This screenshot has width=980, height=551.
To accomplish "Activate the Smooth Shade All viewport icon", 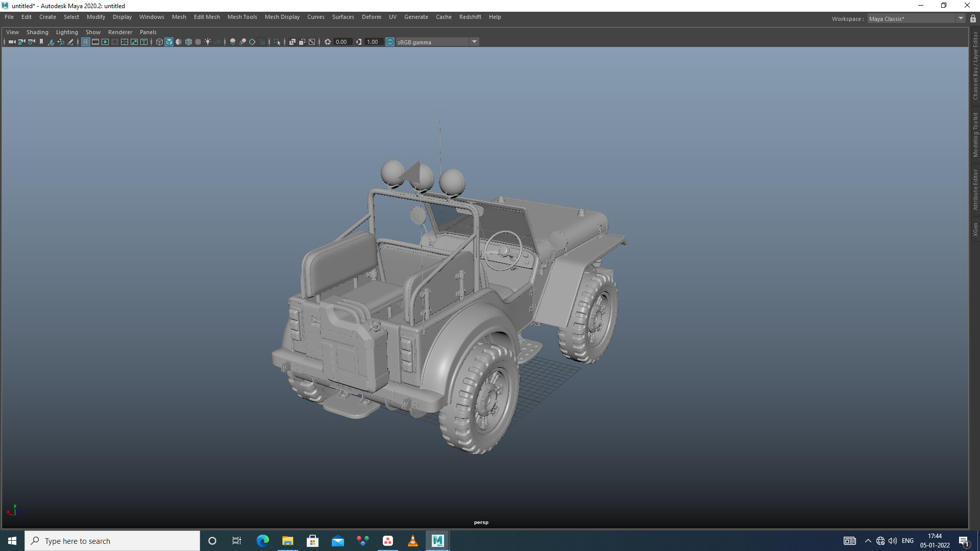I will pos(170,42).
